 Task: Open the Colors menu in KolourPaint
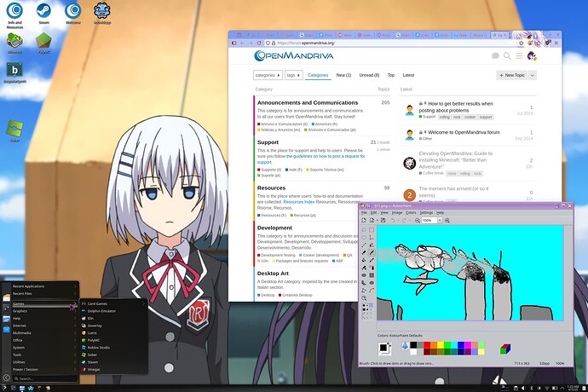point(411,213)
